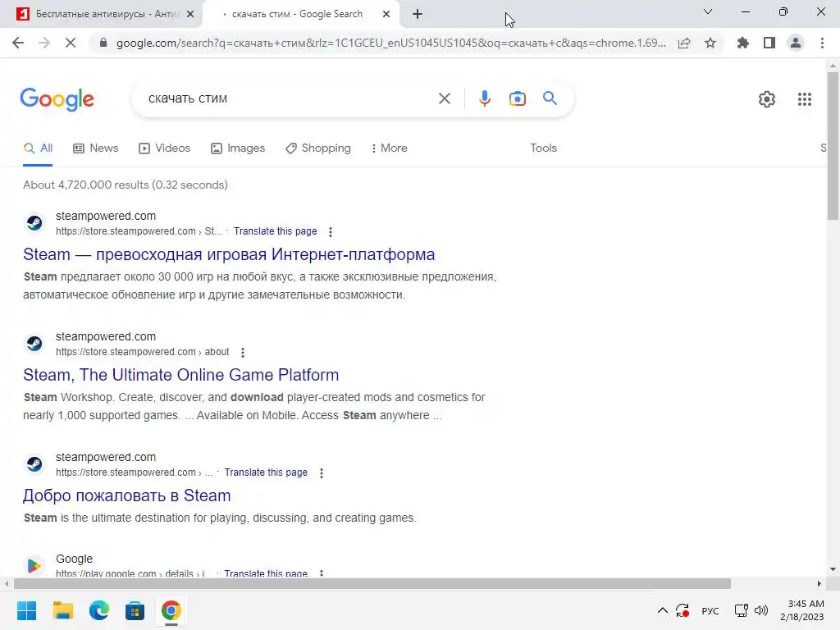Image resolution: width=840 pixels, height=630 pixels.
Task: Switch to Shopping results
Action: 318,148
